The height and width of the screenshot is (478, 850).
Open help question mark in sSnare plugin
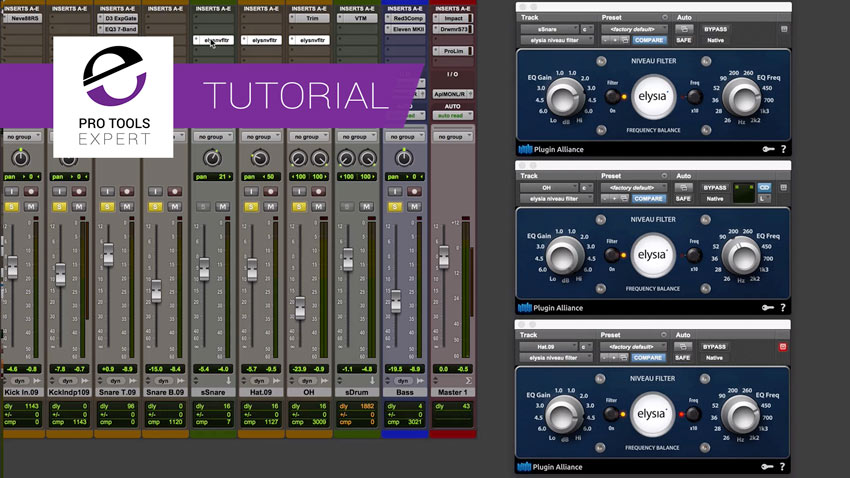point(783,149)
